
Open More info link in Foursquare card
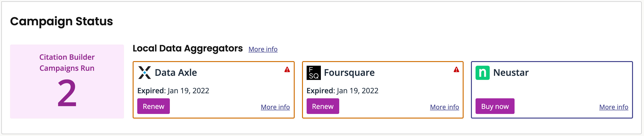(x=444, y=107)
